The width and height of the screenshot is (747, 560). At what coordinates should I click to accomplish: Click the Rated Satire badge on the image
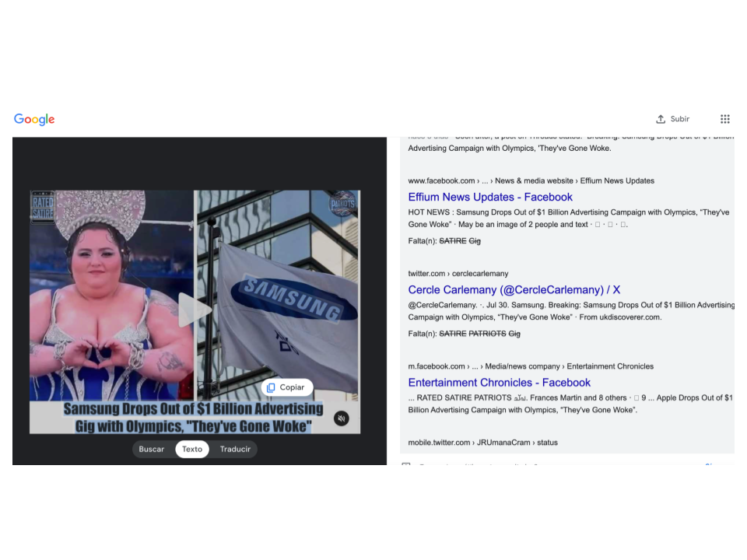[x=43, y=207]
